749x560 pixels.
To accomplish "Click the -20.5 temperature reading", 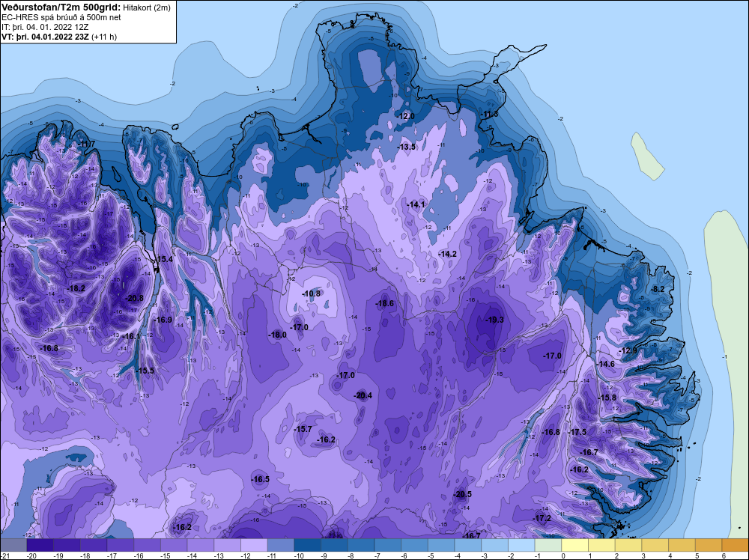I will [462, 494].
